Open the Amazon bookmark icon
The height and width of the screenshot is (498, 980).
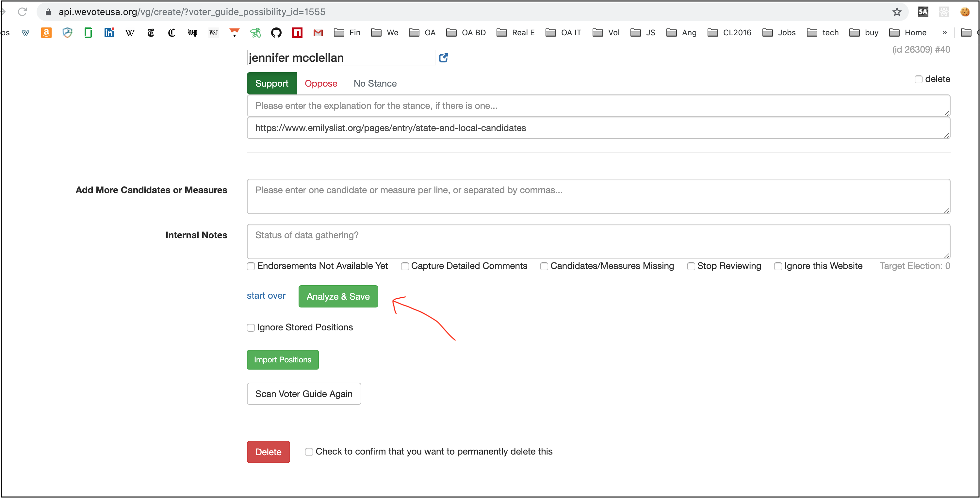point(46,33)
